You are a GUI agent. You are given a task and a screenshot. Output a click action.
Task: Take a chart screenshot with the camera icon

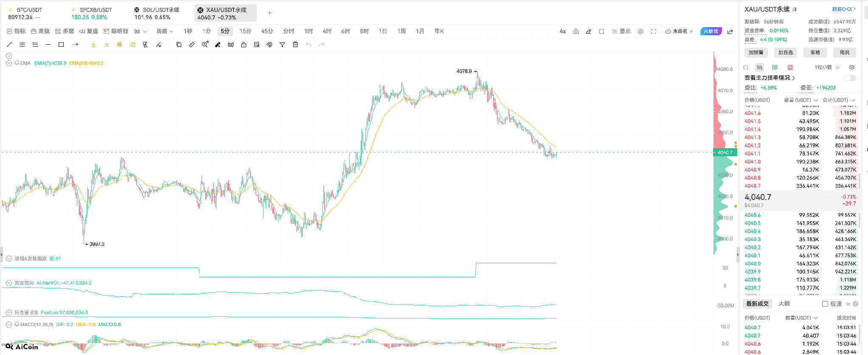pos(576,31)
